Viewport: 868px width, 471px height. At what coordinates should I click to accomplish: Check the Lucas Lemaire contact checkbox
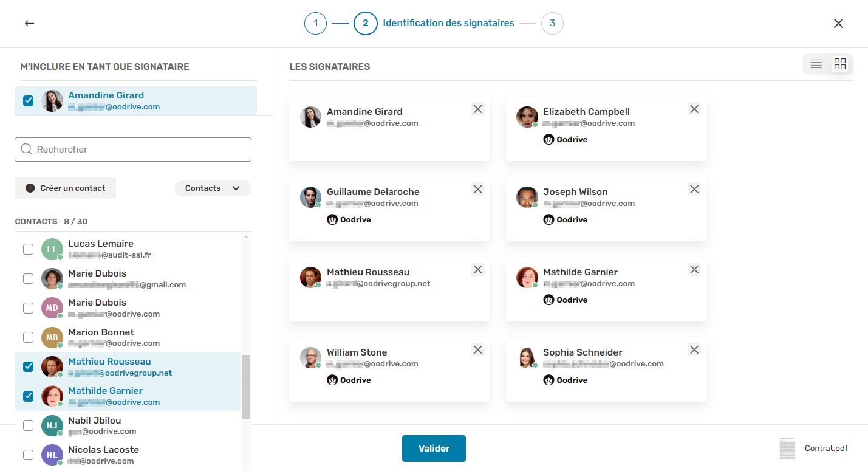(x=28, y=249)
